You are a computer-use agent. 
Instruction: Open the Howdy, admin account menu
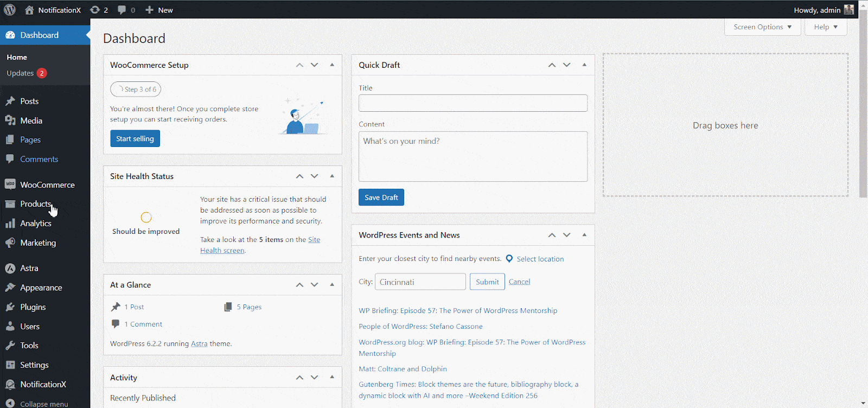pyautogui.click(x=823, y=10)
